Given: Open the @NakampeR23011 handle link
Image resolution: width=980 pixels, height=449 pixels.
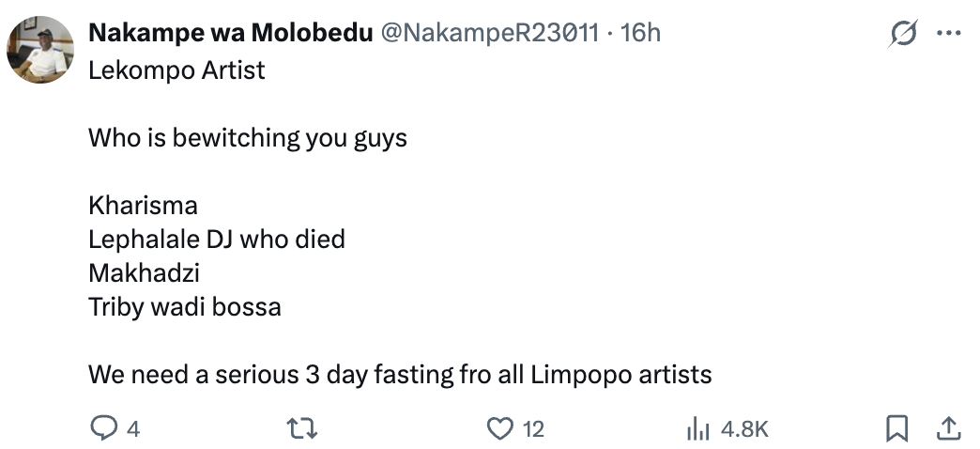Looking at the screenshot, I should [x=488, y=33].
